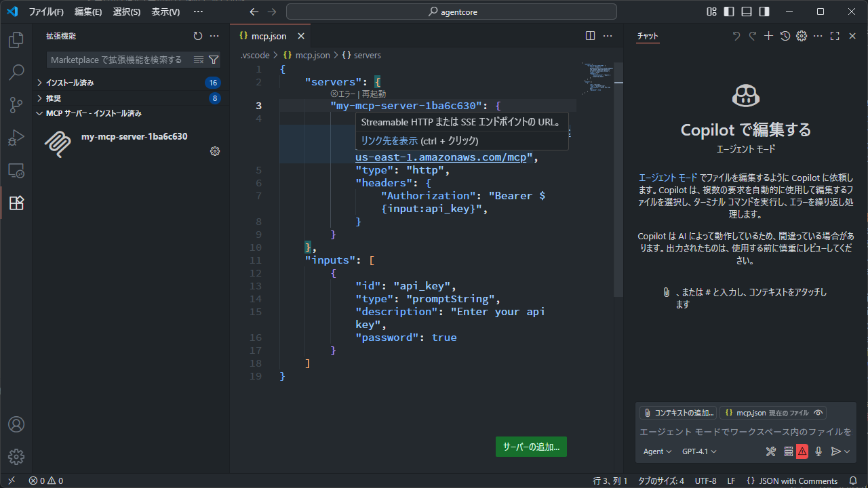Open editor more actions menu
868x488 pixels.
click(x=608, y=36)
